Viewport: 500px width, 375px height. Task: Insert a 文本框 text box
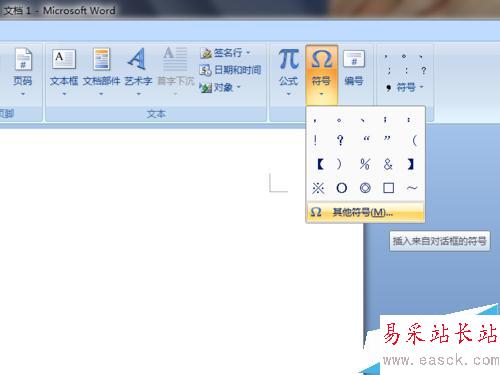pos(64,71)
